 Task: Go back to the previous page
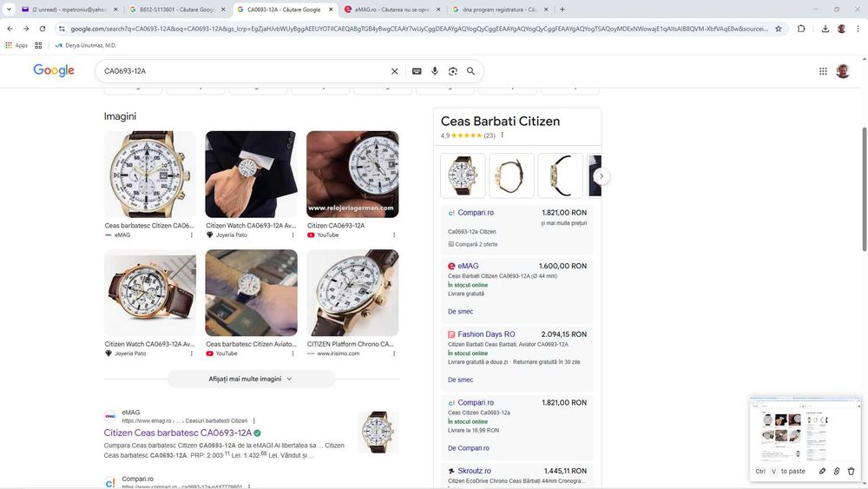point(10,29)
